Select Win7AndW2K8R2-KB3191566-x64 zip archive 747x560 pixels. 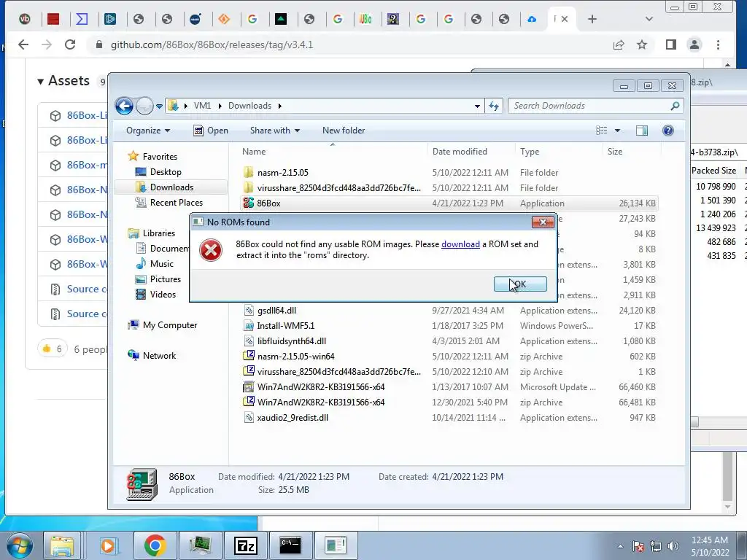coord(321,402)
